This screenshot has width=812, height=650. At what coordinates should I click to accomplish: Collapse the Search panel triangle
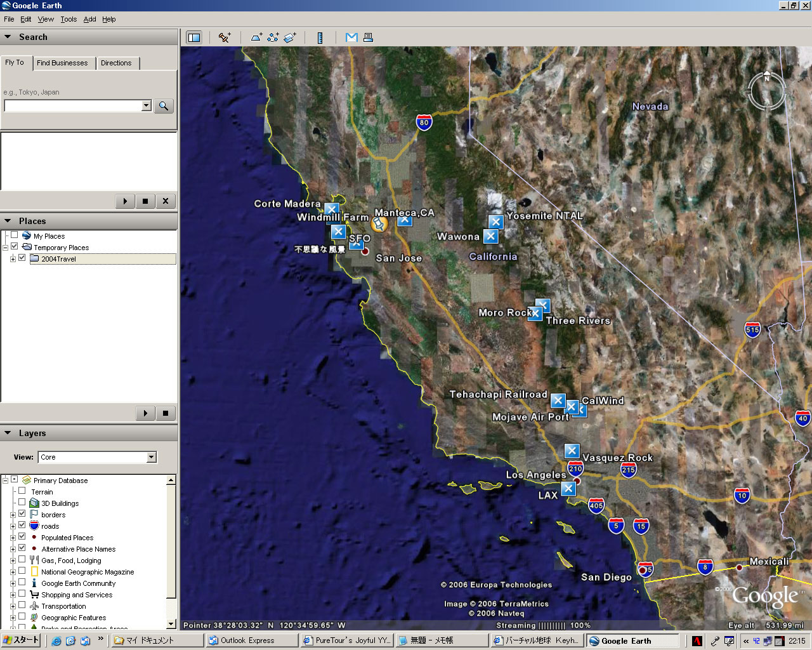click(8, 37)
